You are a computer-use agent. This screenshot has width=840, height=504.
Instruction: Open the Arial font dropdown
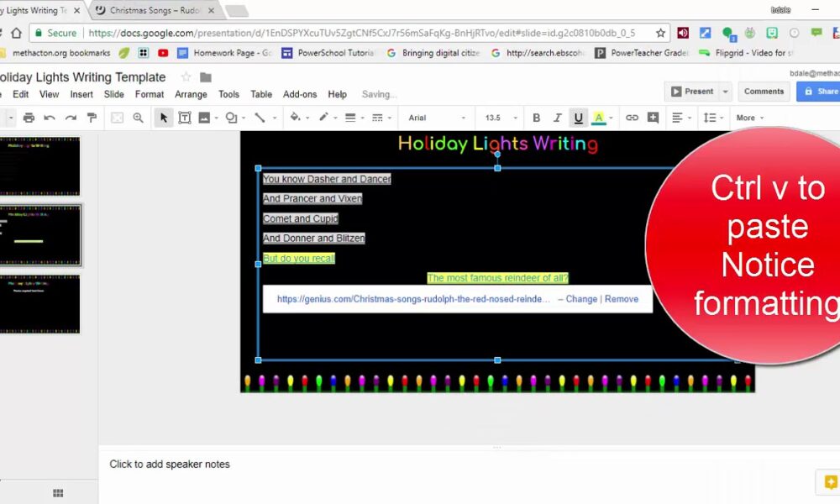436,118
